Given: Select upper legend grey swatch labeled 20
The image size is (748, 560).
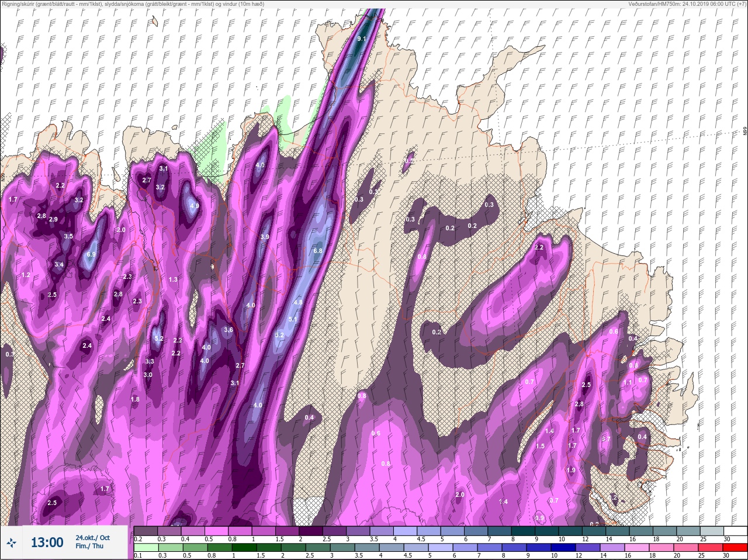Looking at the screenshot, I should pos(690,531).
